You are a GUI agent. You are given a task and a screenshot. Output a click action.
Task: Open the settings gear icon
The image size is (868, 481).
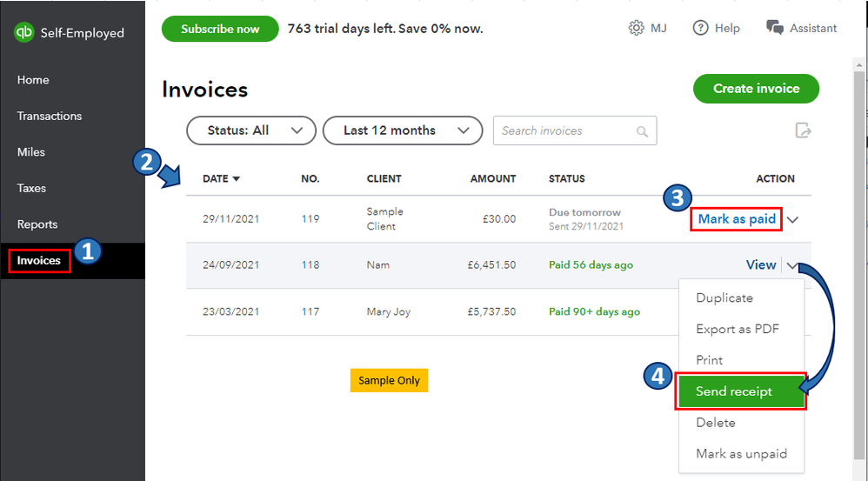click(x=636, y=29)
